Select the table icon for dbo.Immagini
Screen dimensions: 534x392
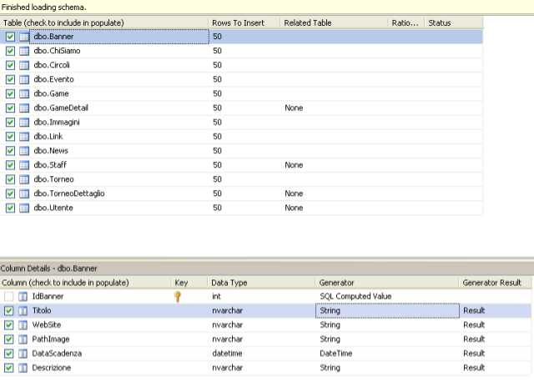click(x=24, y=123)
